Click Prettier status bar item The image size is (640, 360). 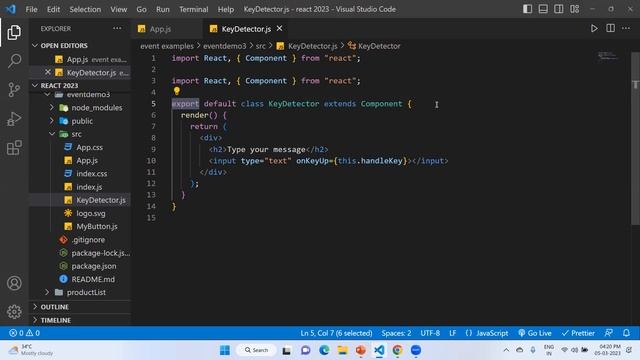[x=578, y=333]
